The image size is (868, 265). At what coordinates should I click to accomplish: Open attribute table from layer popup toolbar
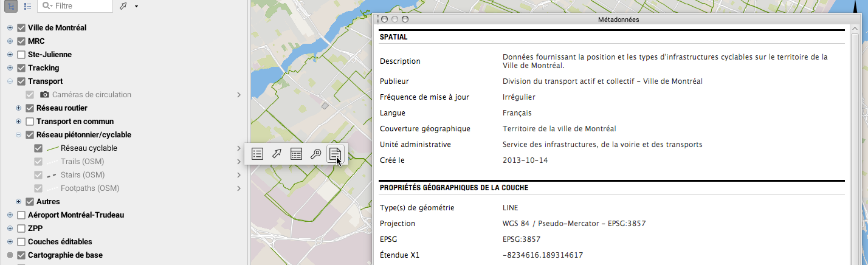[x=296, y=154]
